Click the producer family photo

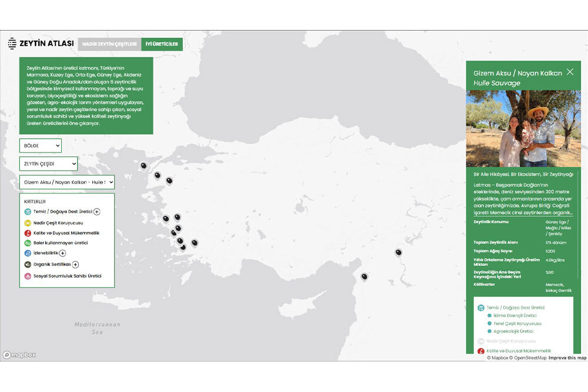coord(523,128)
